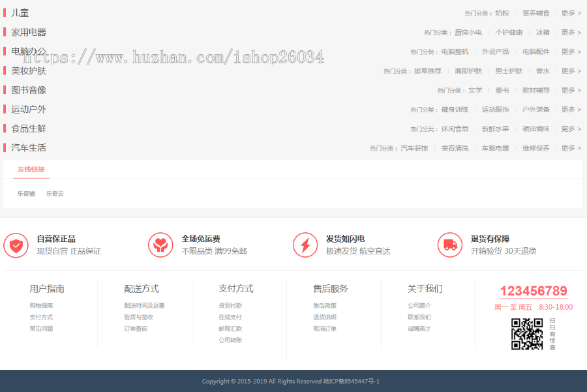
Task: Open the 美容清洗 hot category
Action: [455, 148]
